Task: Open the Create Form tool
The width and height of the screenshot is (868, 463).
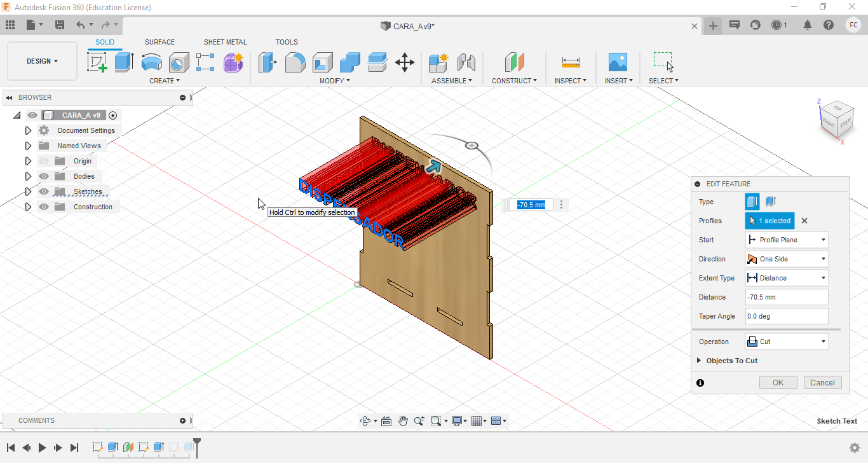Action: coord(233,62)
